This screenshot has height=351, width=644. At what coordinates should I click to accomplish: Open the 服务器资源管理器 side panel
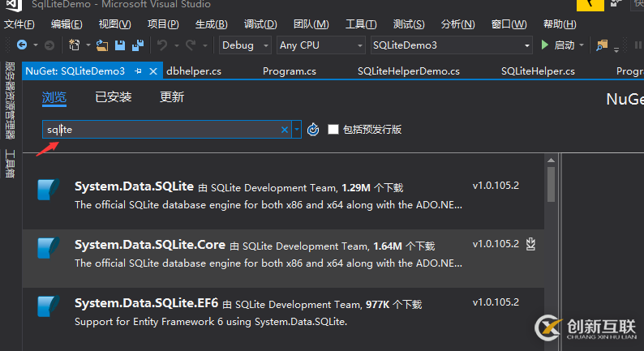pyautogui.click(x=10, y=101)
